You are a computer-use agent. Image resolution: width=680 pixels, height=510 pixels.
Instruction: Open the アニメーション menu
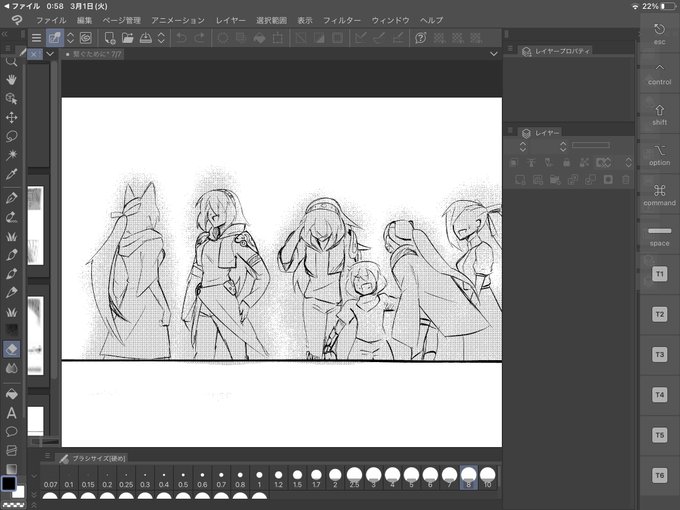click(x=178, y=20)
